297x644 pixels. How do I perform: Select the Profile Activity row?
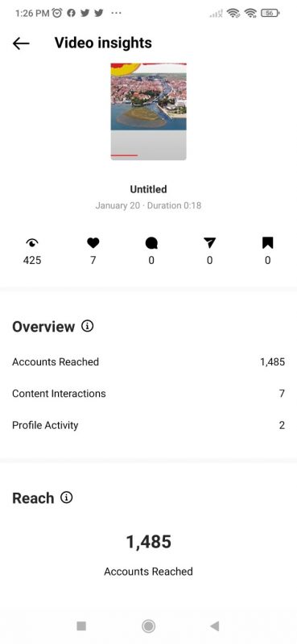pos(148,425)
